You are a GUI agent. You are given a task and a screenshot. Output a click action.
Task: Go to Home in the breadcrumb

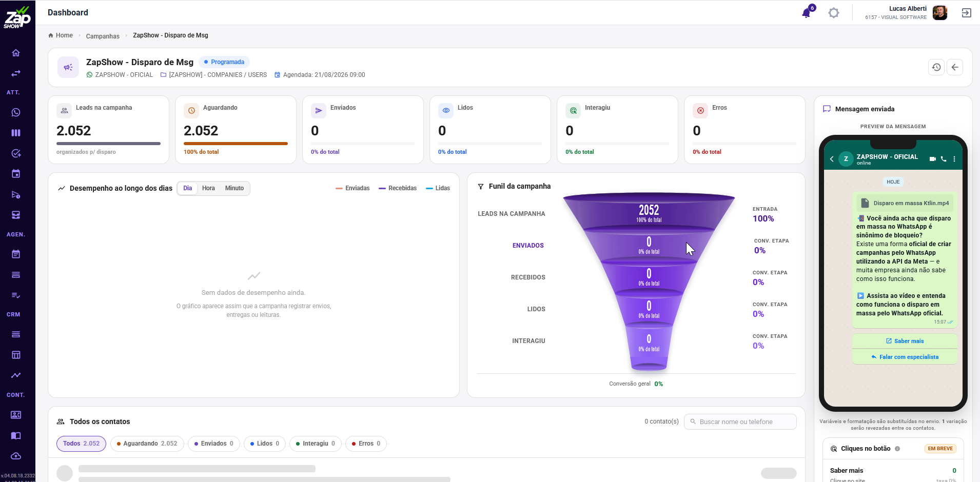(x=61, y=35)
